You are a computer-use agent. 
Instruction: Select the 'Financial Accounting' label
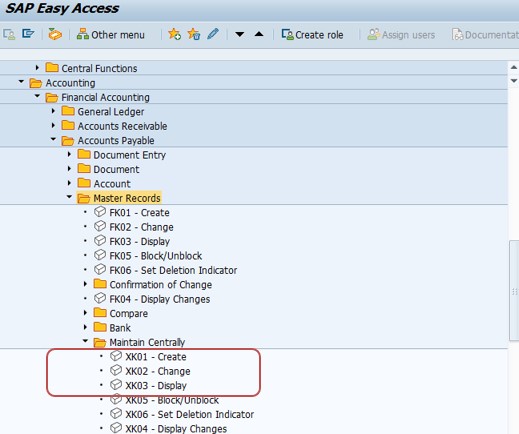click(105, 97)
